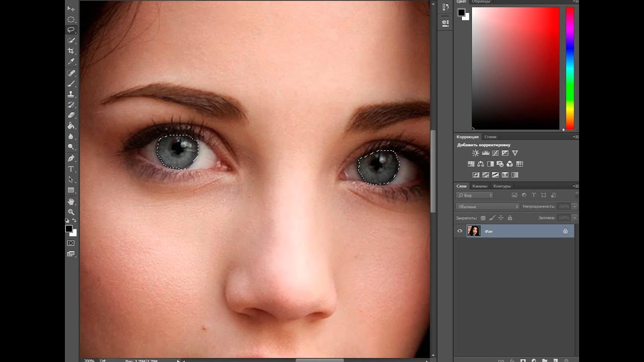Open the blend mode dropdown Обычные

(x=487, y=207)
